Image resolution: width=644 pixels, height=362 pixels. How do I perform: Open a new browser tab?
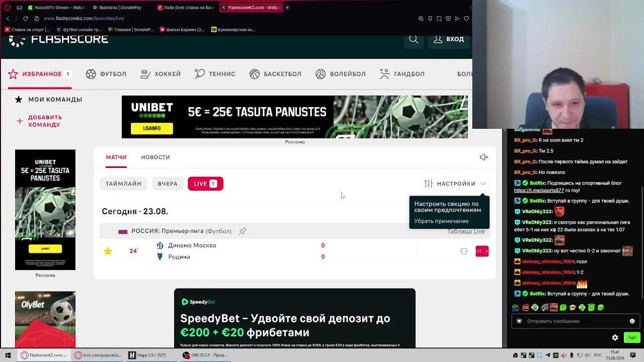287,8
